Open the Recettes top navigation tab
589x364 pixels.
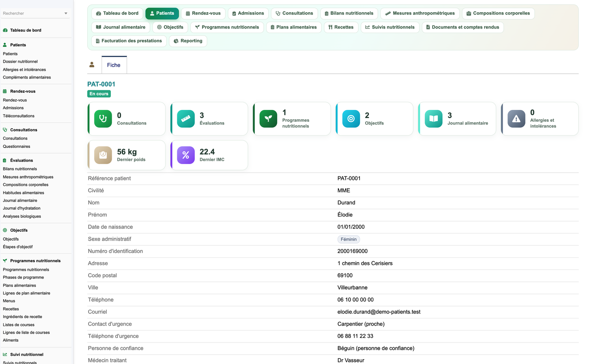(341, 27)
